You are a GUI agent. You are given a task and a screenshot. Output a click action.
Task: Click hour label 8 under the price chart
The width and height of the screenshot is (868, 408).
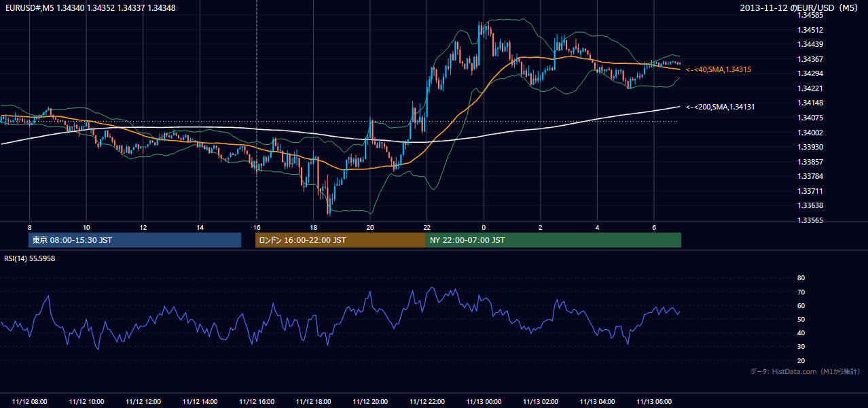[29, 226]
